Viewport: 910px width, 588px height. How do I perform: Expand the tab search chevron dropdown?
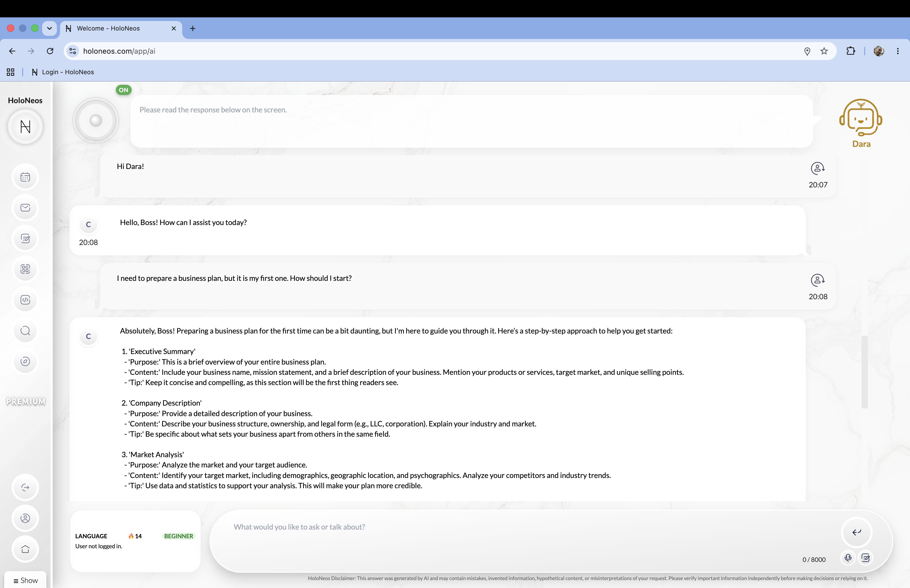click(x=49, y=28)
